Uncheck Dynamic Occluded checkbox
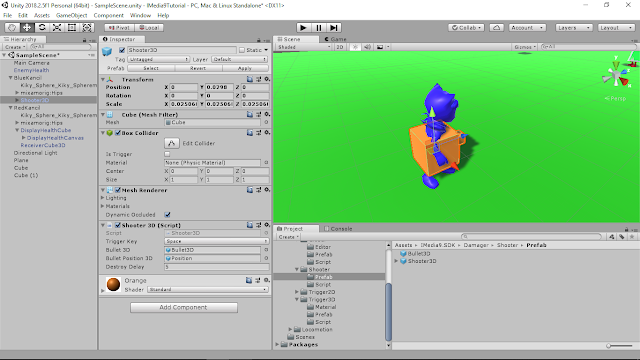 [x=167, y=215]
